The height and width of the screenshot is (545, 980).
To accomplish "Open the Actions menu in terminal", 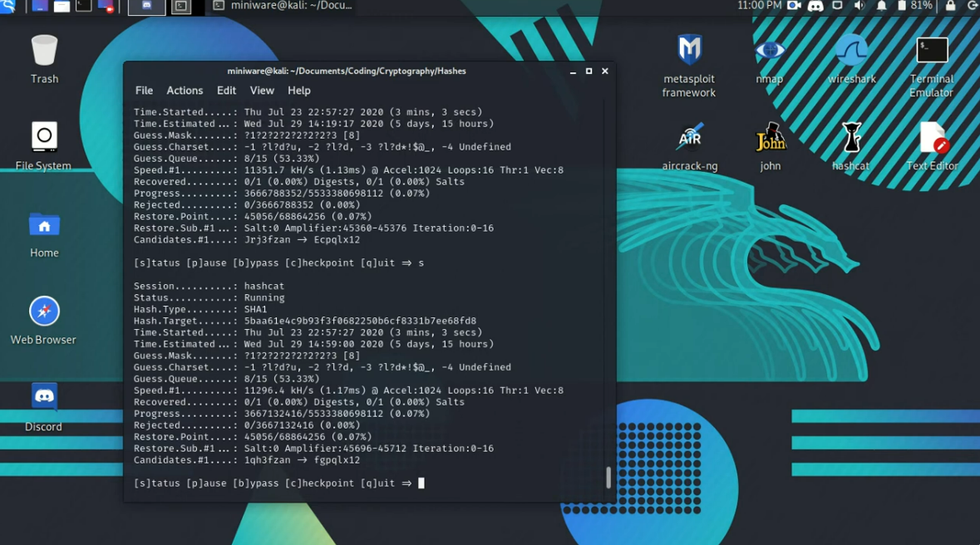I will pyautogui.click(x=185, y=91).
